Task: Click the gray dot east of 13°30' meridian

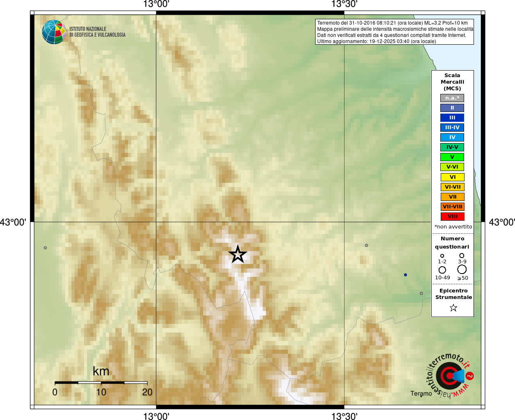Action: point(366,245)
